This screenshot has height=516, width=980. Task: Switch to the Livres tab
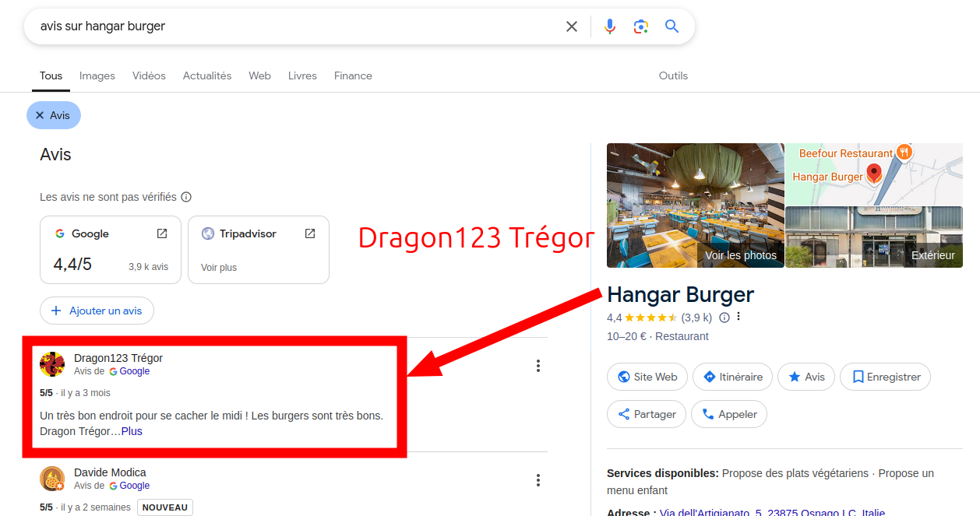302,75
